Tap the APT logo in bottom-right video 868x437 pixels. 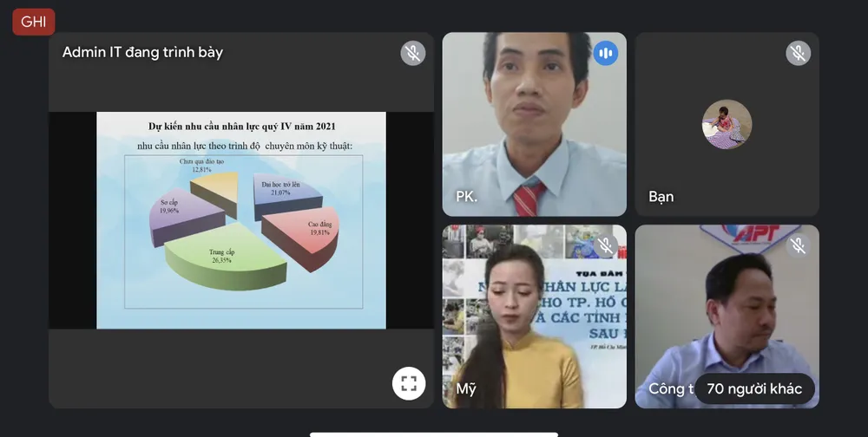[751, 235]
